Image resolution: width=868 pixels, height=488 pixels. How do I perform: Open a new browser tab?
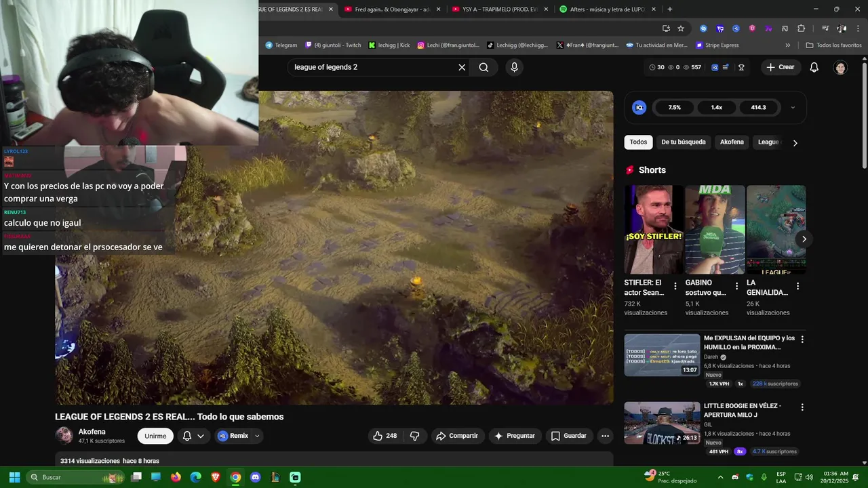pos(670,9)
